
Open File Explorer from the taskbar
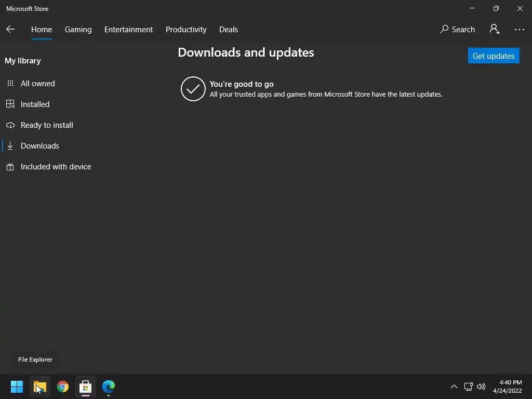(x=40, y=387)
